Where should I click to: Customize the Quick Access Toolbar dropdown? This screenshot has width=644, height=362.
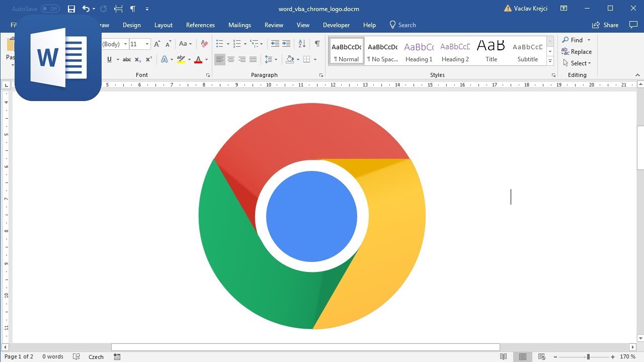coord(147,9)
